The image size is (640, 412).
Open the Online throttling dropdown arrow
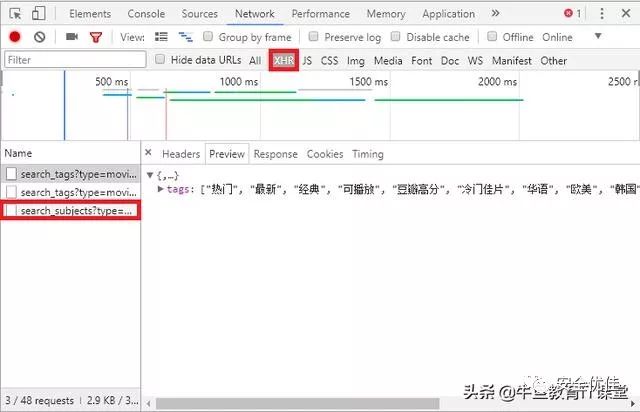pyautogui.click(x=598, y=36)
